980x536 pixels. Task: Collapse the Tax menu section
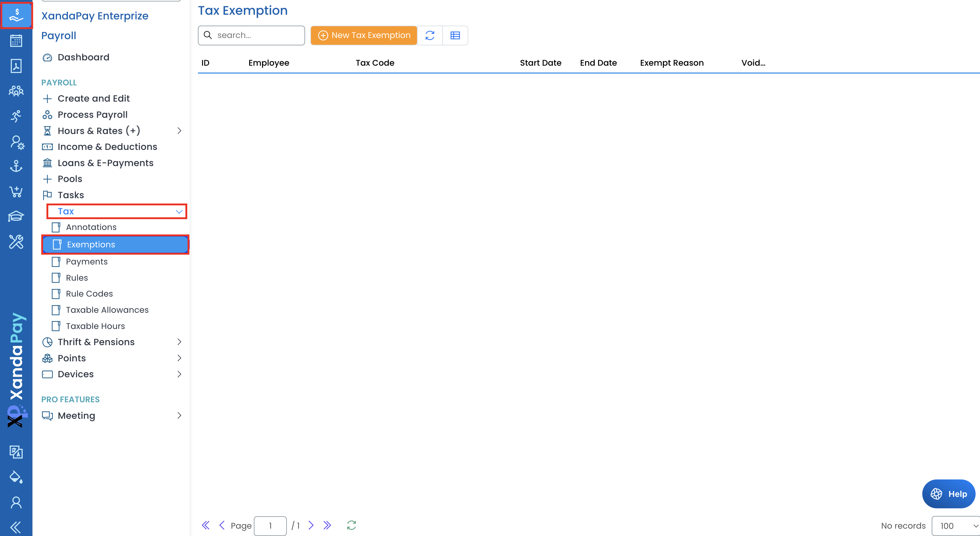(179, 211)
